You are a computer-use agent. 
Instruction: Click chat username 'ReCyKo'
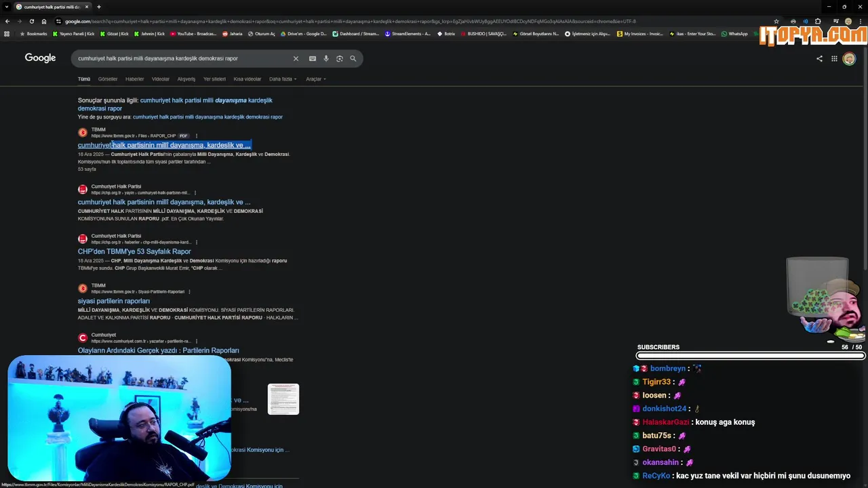click(x=656, y=476)
